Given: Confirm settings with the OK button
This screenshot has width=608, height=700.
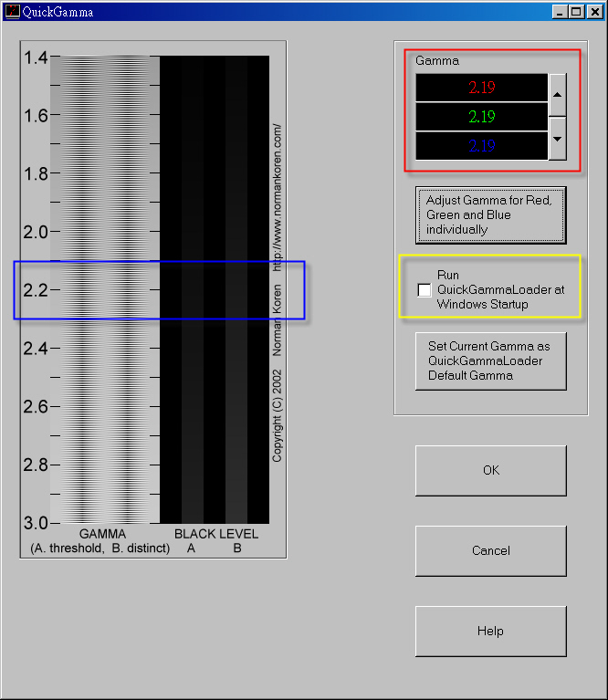Looking at the screenshot, I should pyautogui.click(x=491, y=471).
